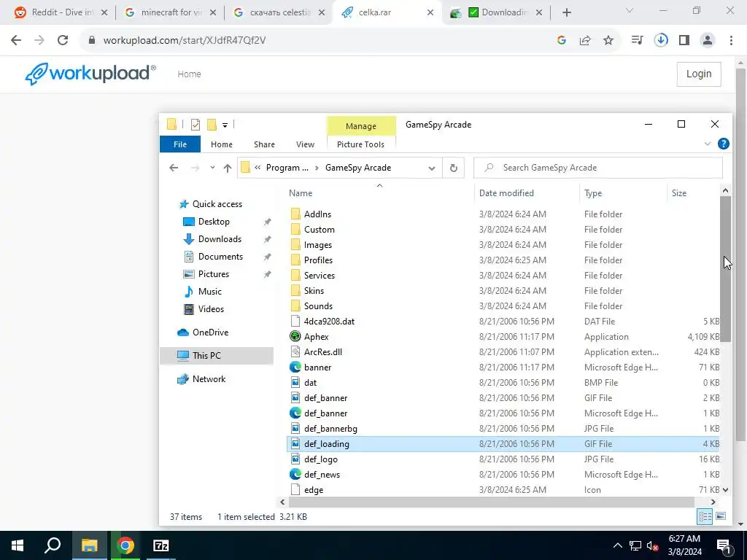747x560 pixels.
Task: Click Properties icon in Explorer quick toolbar
Action: click(x=196, y=125)
